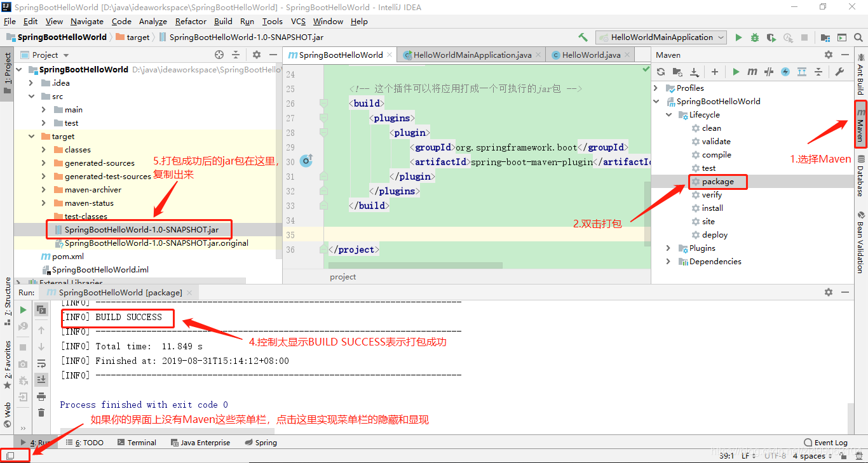Open the HelloWorldMainApplication run configuration dropdown
868x463 pixels.
point(661,37)
